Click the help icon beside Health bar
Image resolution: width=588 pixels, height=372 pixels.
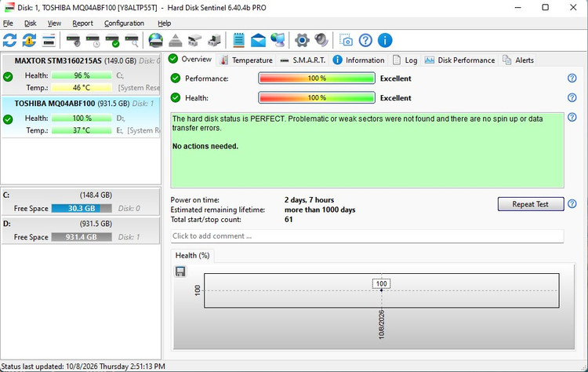[x=572, y=97]
